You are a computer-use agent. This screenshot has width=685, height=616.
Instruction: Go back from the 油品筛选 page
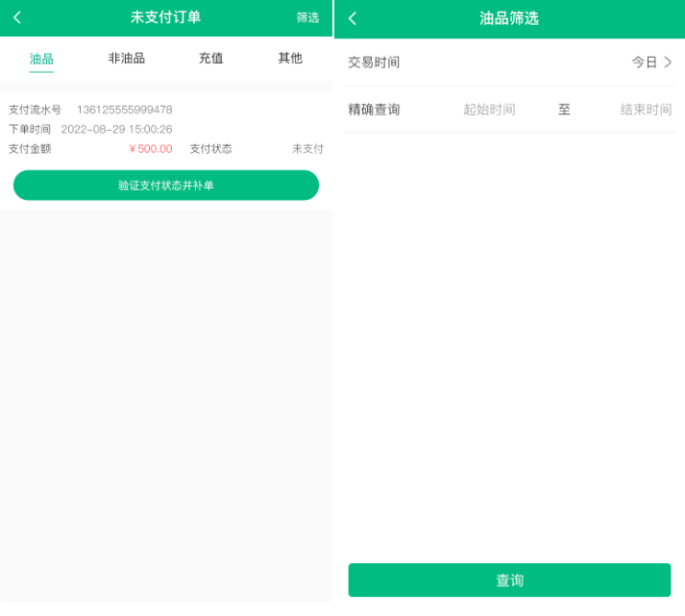[353, 18]
